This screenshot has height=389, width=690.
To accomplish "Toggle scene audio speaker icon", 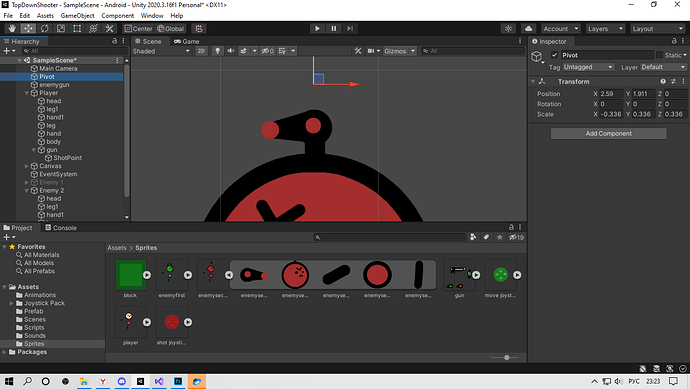I will [x=230, y=51].
